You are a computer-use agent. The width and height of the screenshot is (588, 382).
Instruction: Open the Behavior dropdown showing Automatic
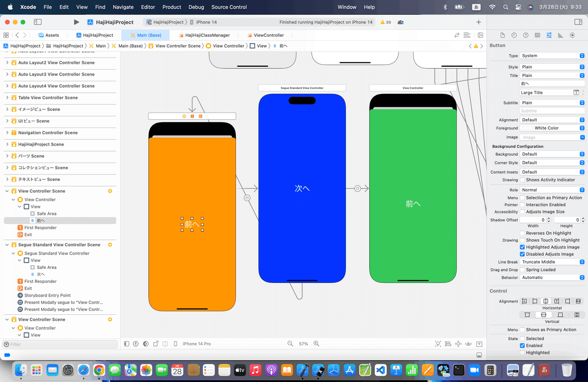point(552,278)
